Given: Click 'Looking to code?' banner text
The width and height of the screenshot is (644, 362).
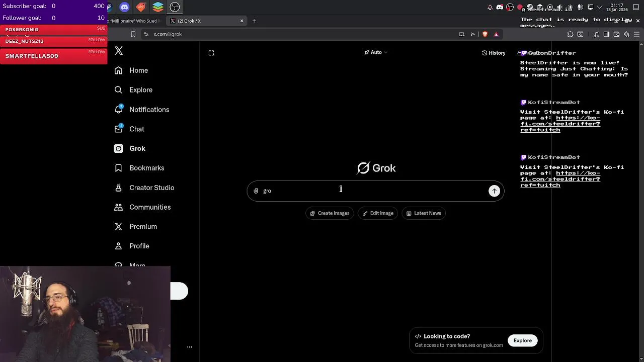Looking at the screenshot, I should point(447,336).
